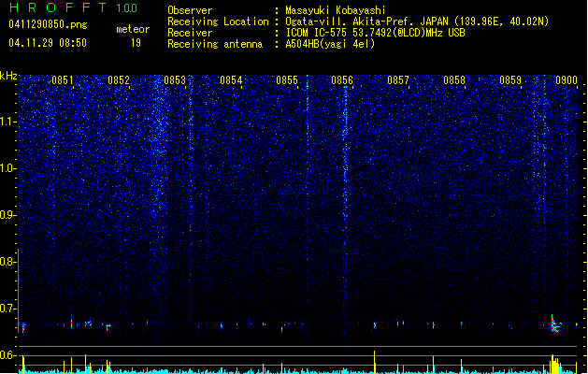
Task: Click the 0858 time marker
Action: pyautogui.click(x=454, y=80)
